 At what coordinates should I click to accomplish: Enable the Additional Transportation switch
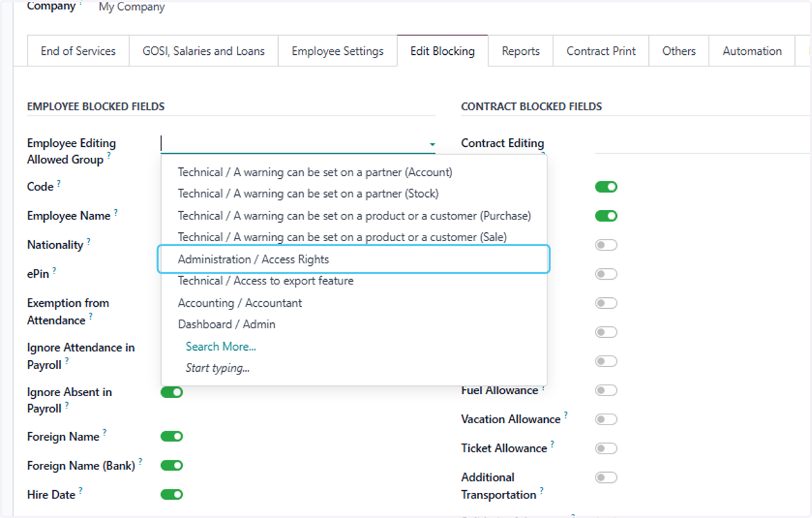coord(606,477)
